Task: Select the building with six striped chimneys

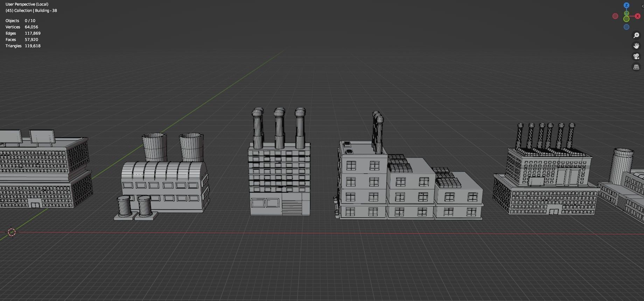Action: [546, 169]
